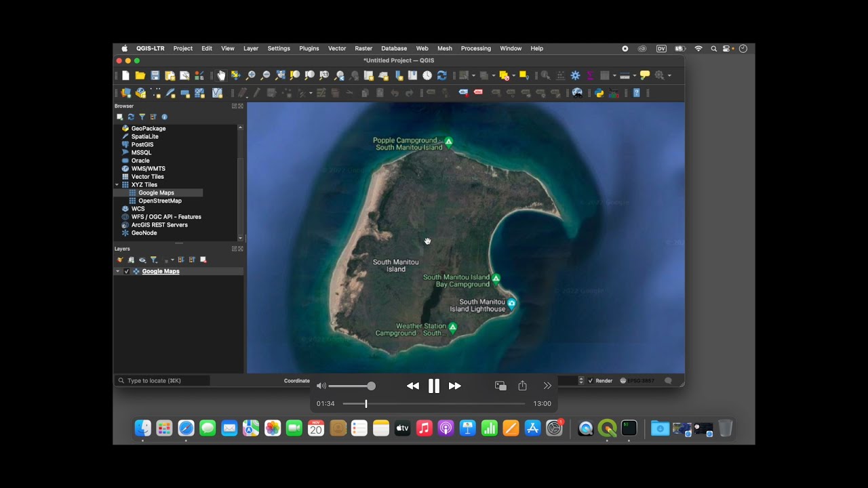Click the Help contents question-mark icon
868x488 pixels.
coord(636,93)
